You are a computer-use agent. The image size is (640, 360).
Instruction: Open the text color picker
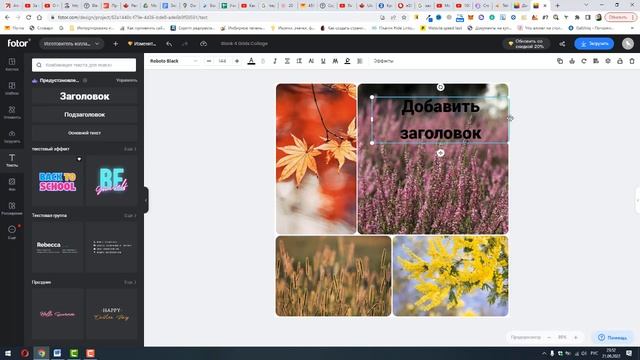[x=251, y=61]
